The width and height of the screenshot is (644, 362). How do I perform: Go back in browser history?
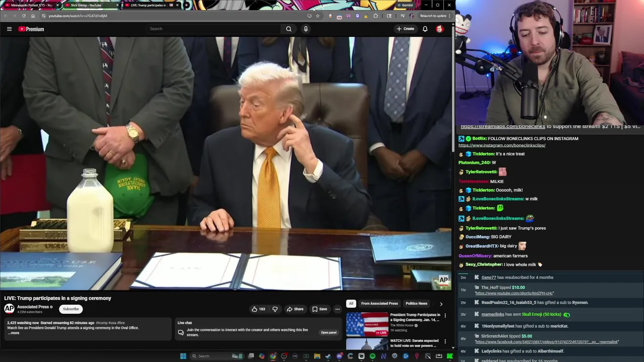click(x=6, y=16)
